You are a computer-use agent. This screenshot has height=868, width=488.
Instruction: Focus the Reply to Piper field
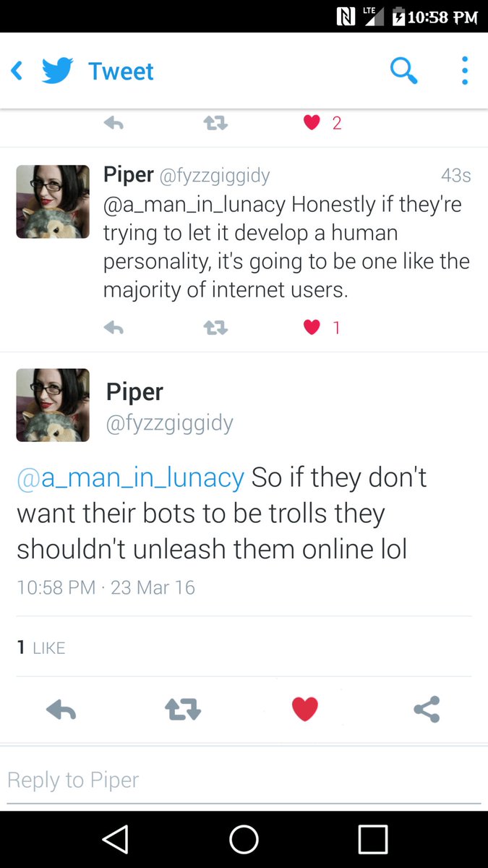tap(244, 780)
